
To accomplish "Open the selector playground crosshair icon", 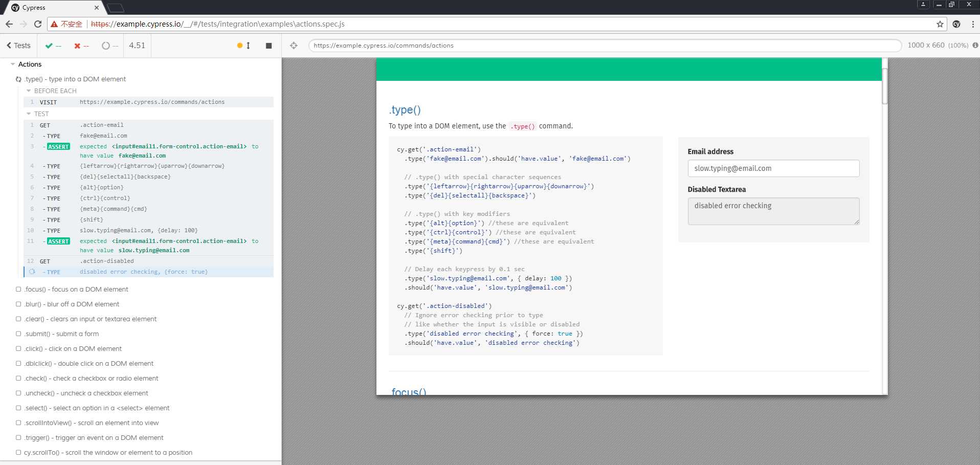I will coord(294,46).
